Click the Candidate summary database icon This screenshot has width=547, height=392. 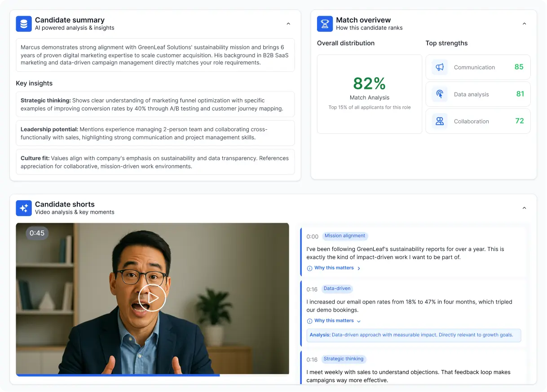[x=24, y=24]
